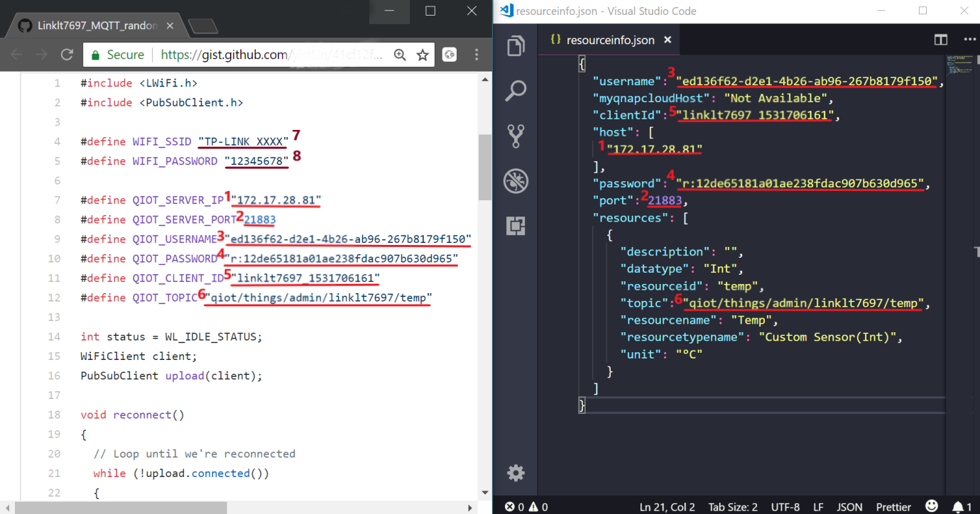
Task: Send feedback via the smiley status icon
Action: click(x=932, y=507)
